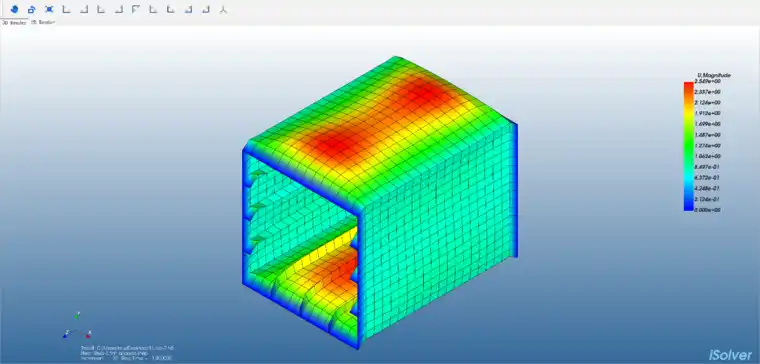The image size is (760, 364).
Task: Click the legend value 6.372e-01
Action: point(707,178)
